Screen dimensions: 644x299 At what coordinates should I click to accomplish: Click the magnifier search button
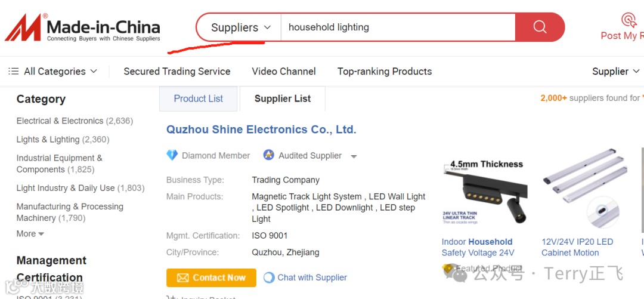[x=540, y=27]
